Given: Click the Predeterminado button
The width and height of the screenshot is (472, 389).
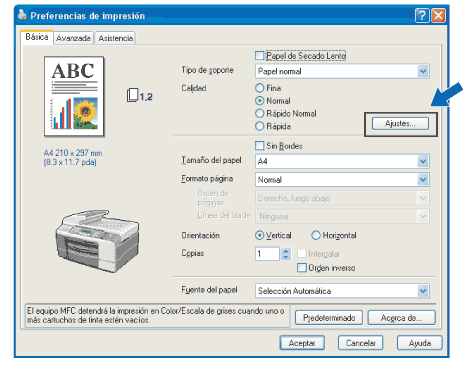Looking at the screenshot, I should [x=329, y=318].
